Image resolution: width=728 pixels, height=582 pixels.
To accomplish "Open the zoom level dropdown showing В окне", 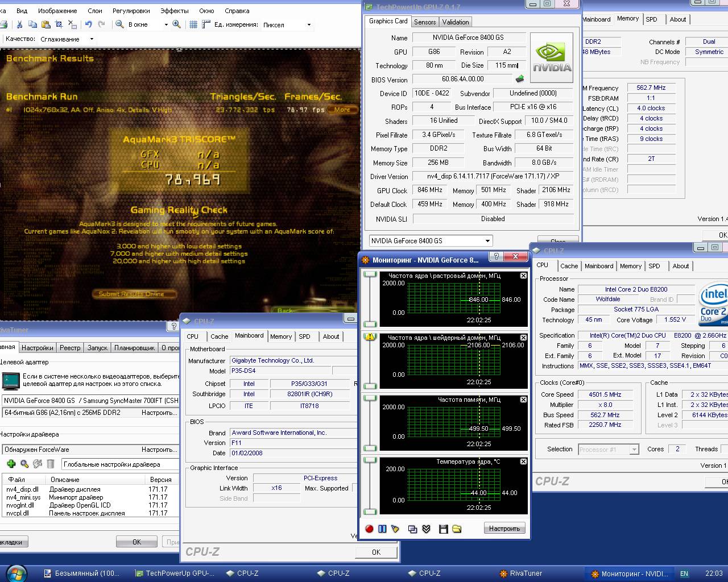I will point(166,24).
